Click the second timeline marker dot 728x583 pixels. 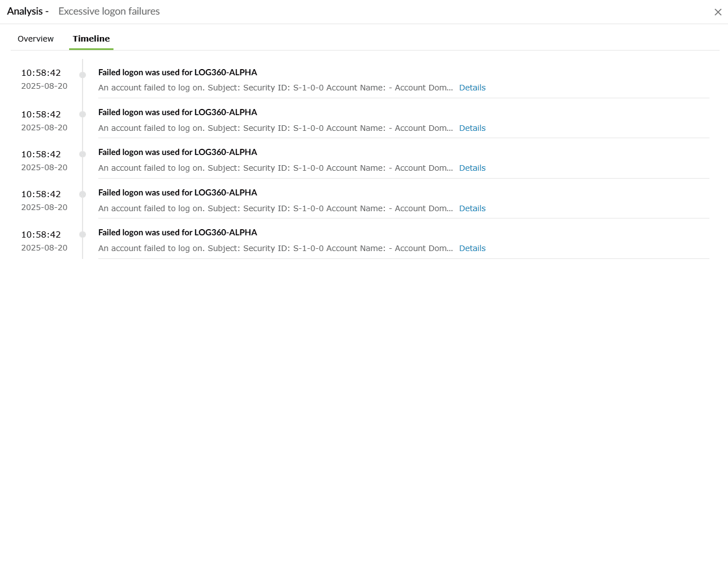[82, 113]
